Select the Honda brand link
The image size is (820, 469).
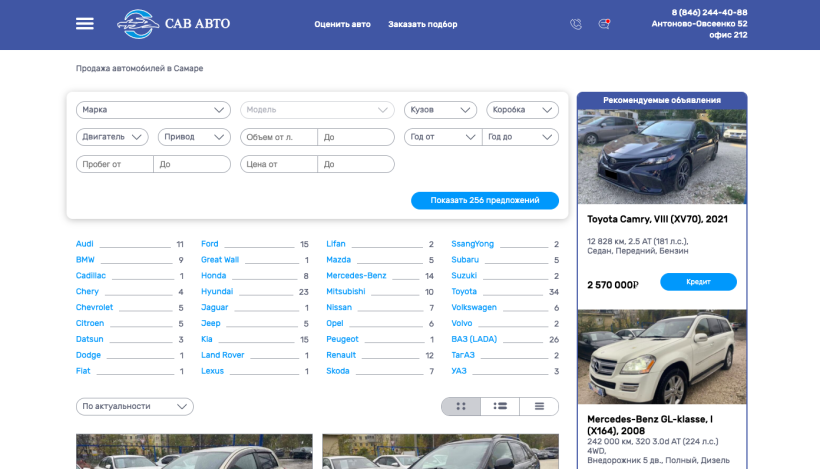(x=213, y=276)
